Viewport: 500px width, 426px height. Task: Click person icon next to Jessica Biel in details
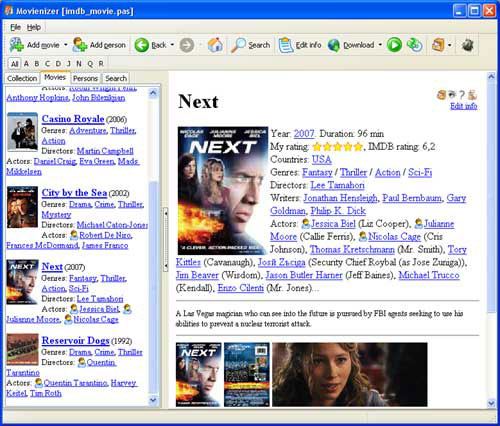tap(306, 224)
